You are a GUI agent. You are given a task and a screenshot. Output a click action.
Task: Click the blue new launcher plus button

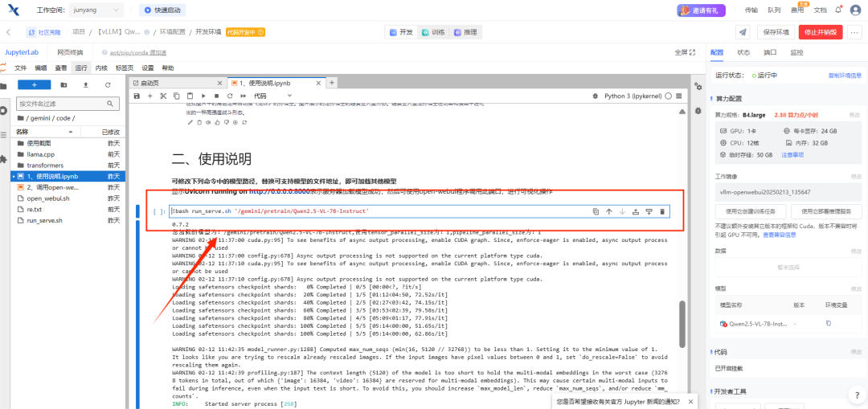tap(35, 84)
